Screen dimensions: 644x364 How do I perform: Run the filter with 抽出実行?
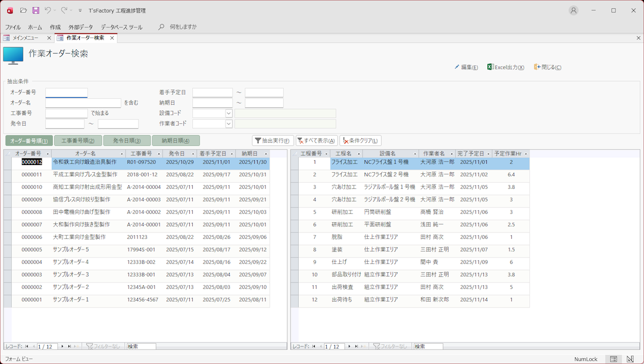[x=273, y=141]
